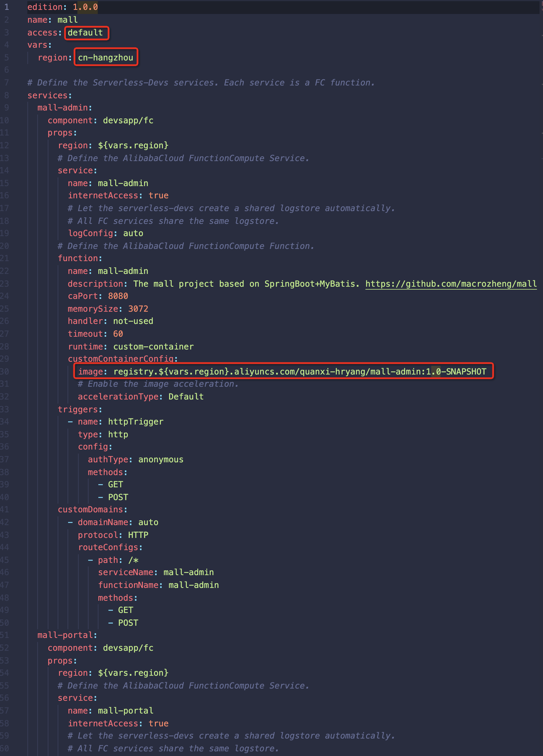
Task: Click the 'function:' key
Action: pyautogui.click(x=80, y=258)
